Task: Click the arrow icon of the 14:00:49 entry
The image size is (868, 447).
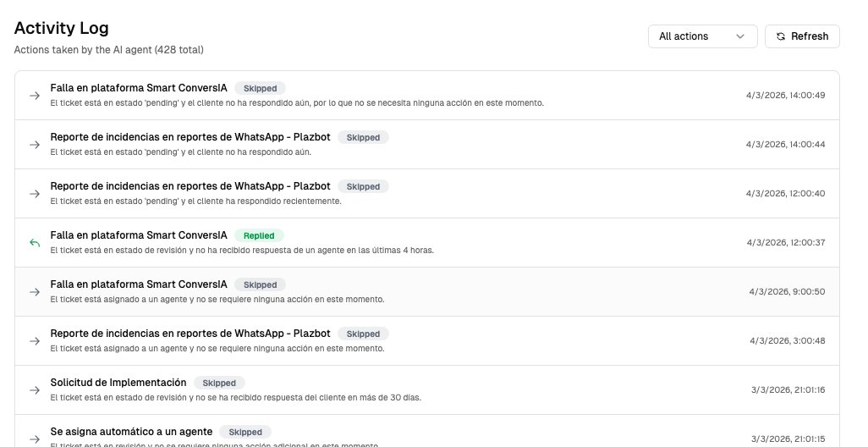Action: pyautogui.click(x=35, y=96)
